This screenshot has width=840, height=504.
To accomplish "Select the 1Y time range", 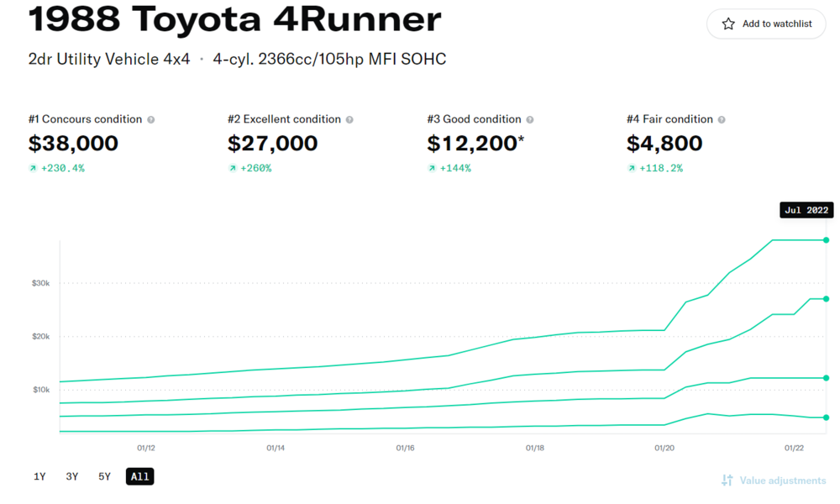I will coord(39,477).
